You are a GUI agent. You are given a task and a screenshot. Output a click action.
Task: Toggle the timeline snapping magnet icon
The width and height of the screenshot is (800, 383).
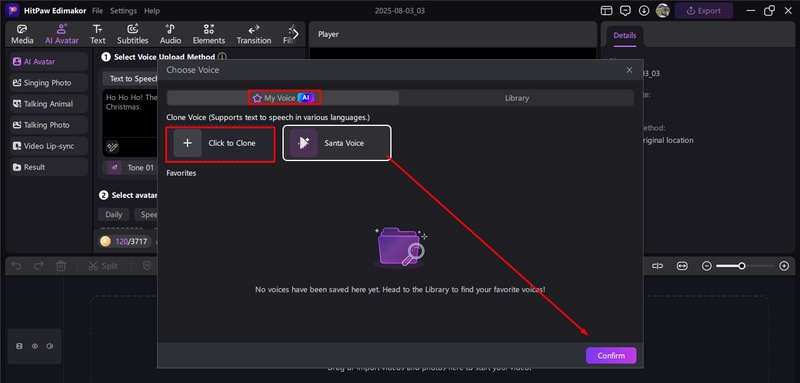coord(658,266)
